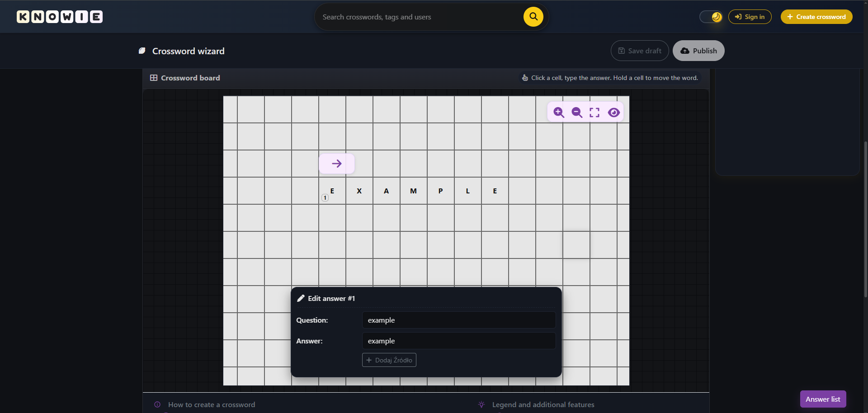Click Create crossword

coord(816,17)
